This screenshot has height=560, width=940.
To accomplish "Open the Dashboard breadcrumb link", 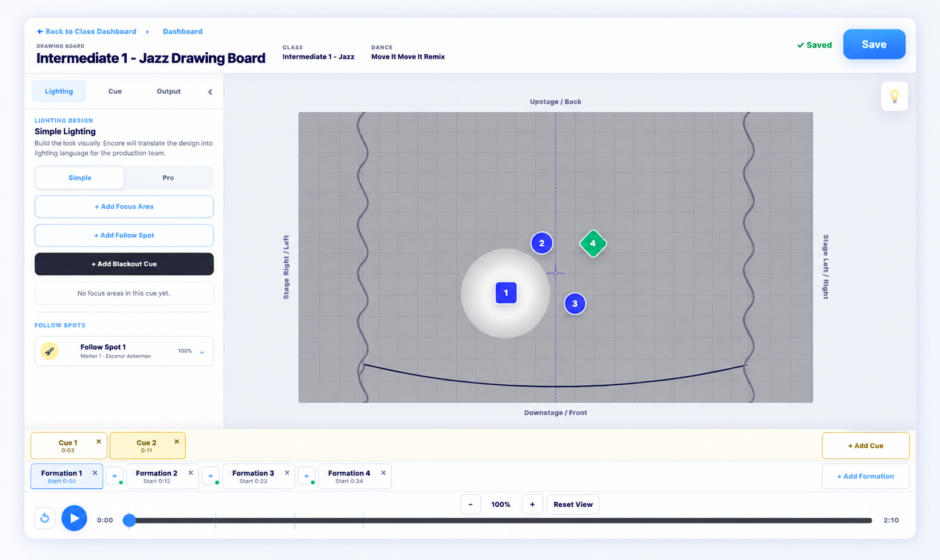I will point(183,31).
